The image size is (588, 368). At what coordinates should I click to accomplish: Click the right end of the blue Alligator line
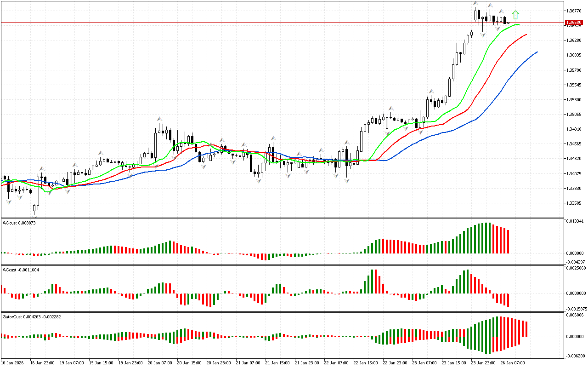[537, 52]
